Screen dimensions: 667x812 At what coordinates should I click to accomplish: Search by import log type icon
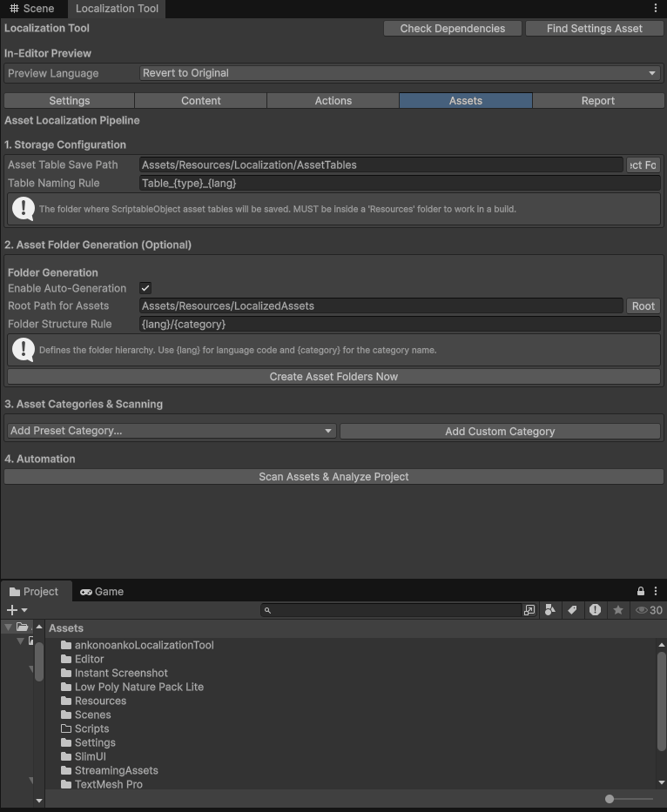pyautogui.click(x=595, y=610)
